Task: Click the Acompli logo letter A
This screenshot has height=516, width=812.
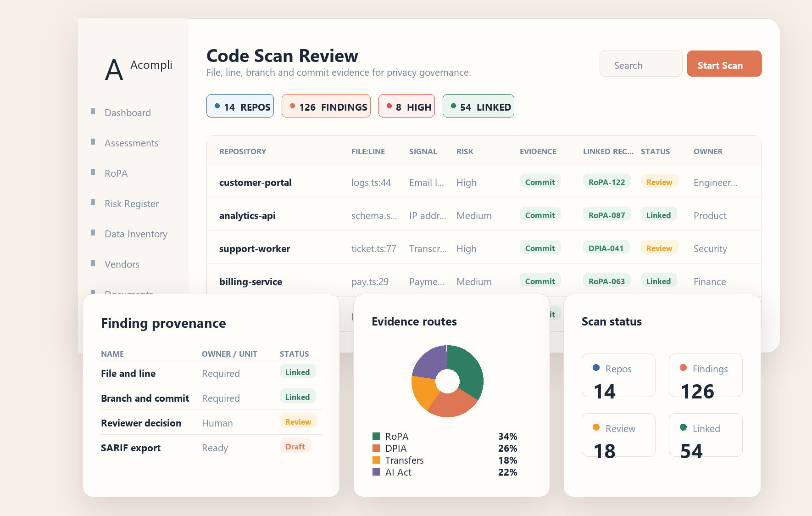Action: (x=114, y=70)
